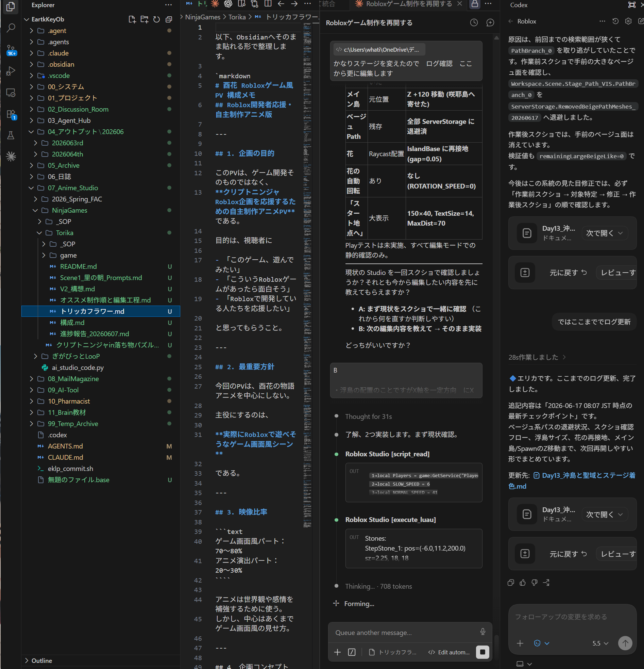Expand the 28s作業しました details
The image size is (644, 669).
pos(537,357)
